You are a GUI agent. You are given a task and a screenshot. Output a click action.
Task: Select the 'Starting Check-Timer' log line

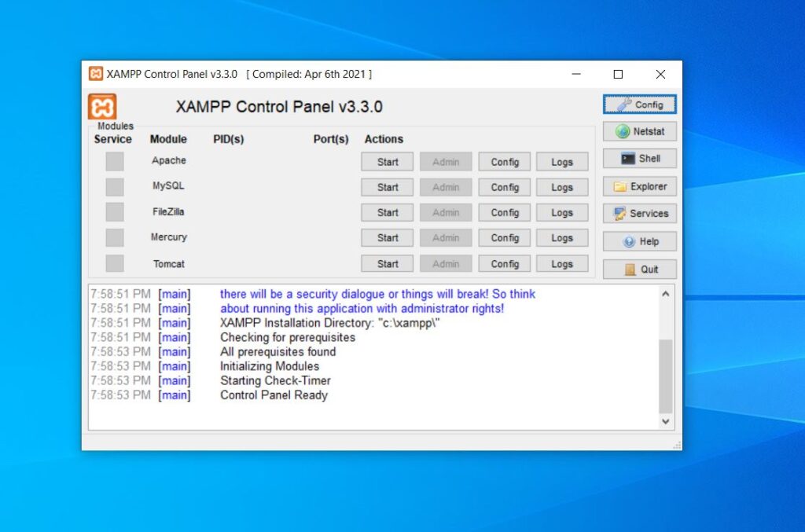tap(275, 380)
